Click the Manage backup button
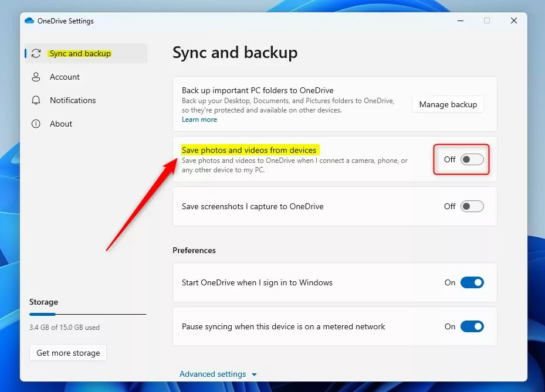This screenshot has width=545, height=392. [448, 104]
